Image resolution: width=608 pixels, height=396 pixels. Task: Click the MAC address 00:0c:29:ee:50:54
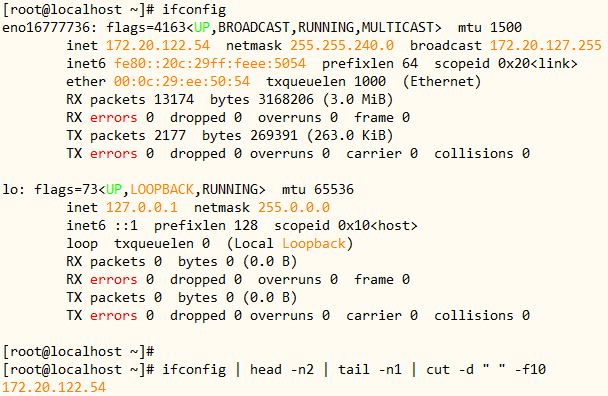click(182, 81)
